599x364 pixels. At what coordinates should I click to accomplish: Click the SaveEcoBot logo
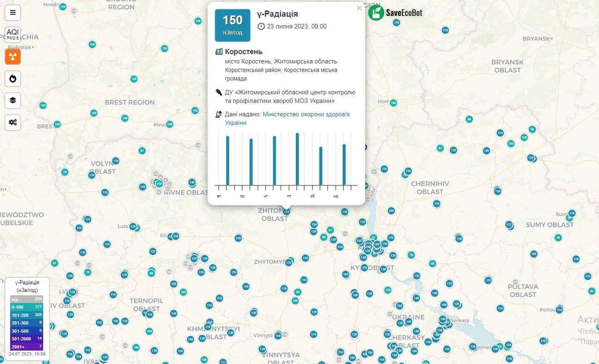395,13
